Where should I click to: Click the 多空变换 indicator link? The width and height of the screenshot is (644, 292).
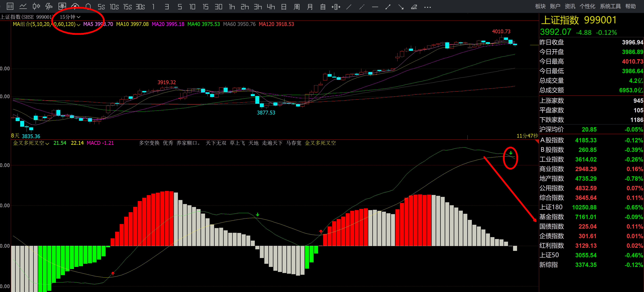click(149, 143)
